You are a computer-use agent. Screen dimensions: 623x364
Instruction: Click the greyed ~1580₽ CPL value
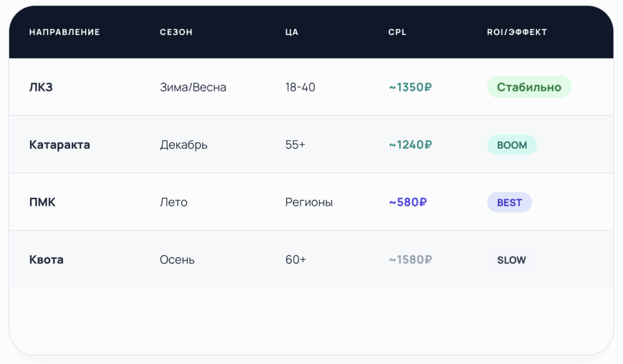click(x=410, y=260)
